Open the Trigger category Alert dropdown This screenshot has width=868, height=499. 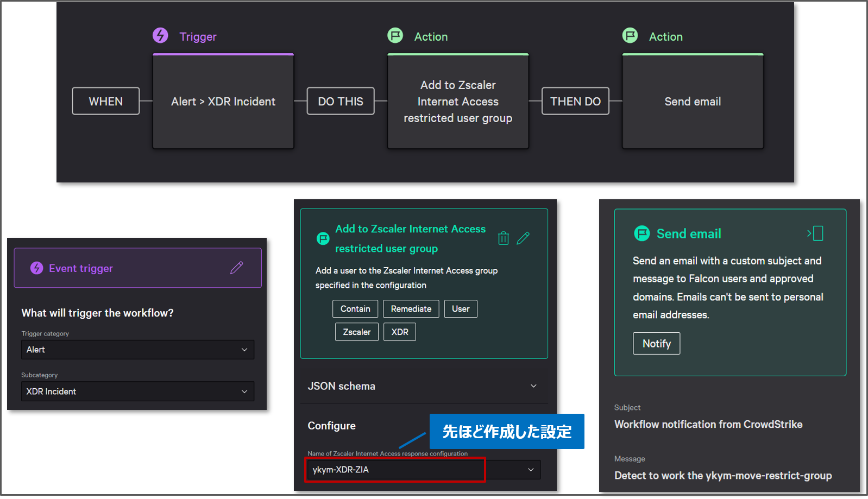[137, 350]
